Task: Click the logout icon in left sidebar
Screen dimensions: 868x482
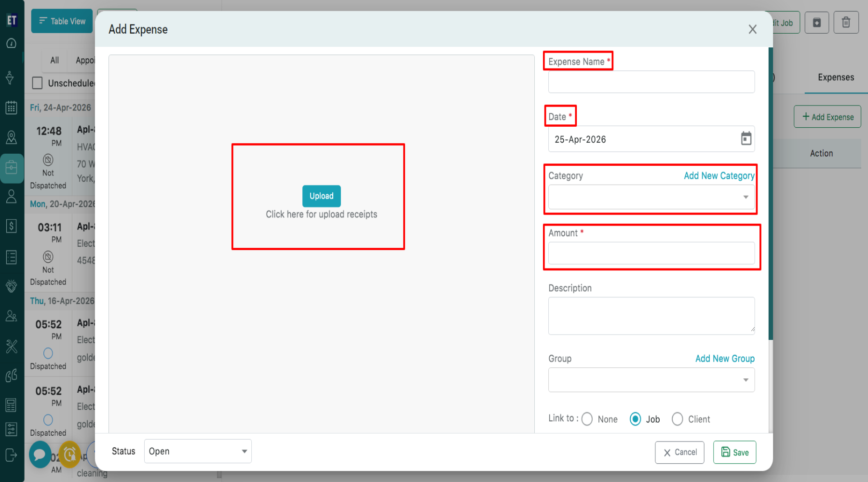Action: point(11,455)
